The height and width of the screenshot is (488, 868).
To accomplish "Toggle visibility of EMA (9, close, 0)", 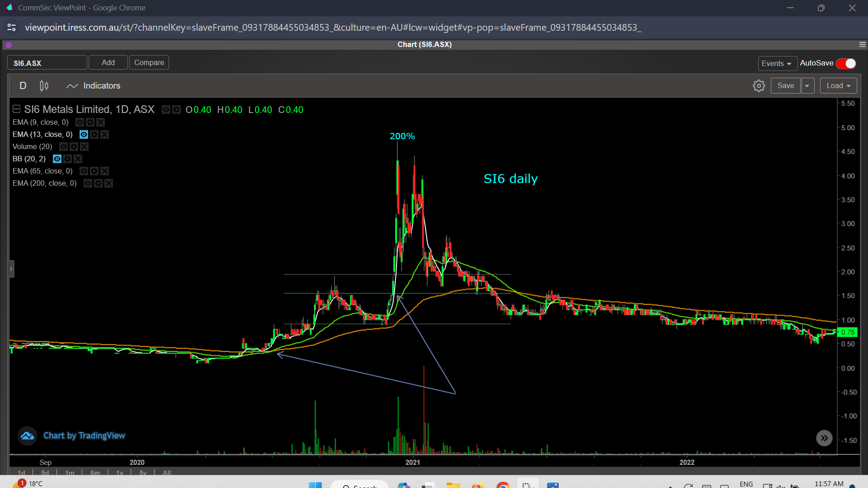I will (80, 122).
